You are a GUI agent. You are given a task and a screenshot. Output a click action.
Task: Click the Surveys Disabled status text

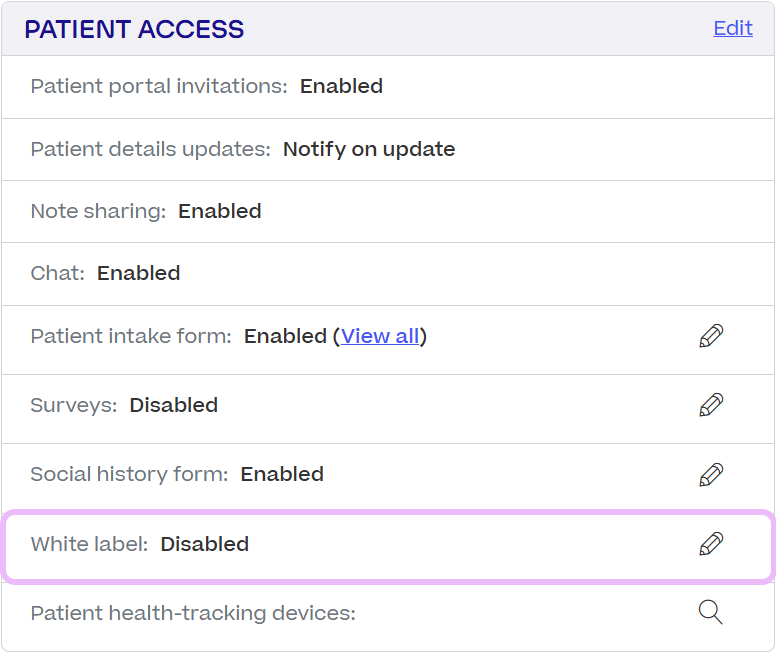coord(174,405)
